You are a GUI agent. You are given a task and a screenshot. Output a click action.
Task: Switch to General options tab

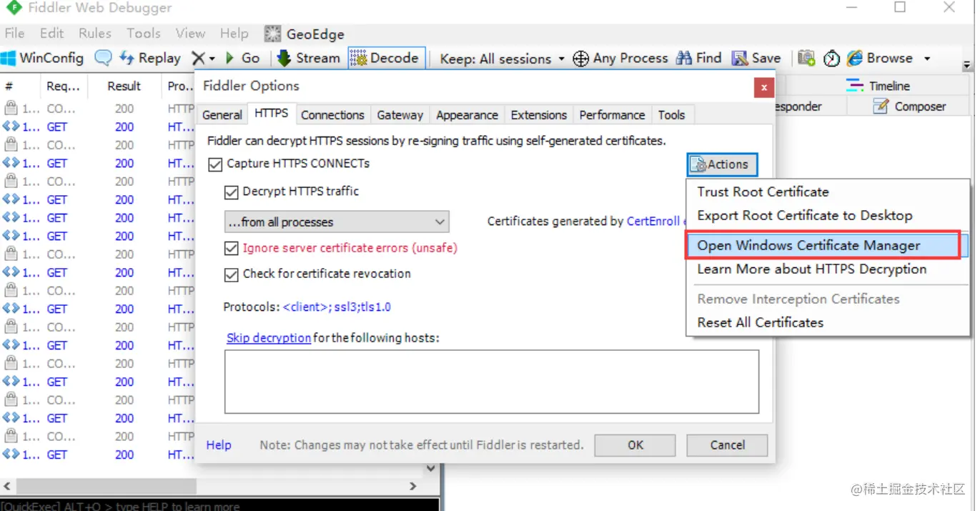pos(222,115)
